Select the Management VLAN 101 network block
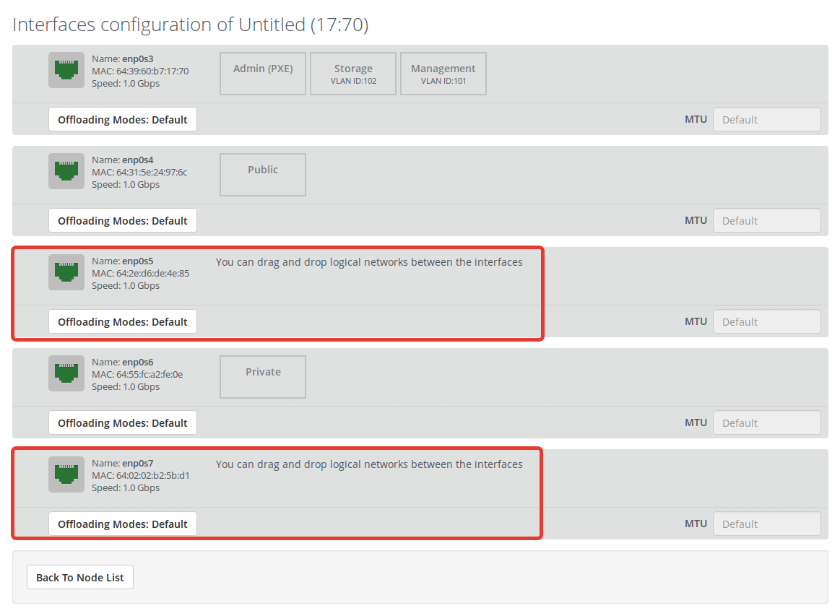Screen dimensions: 840x616 pos(443,74)
